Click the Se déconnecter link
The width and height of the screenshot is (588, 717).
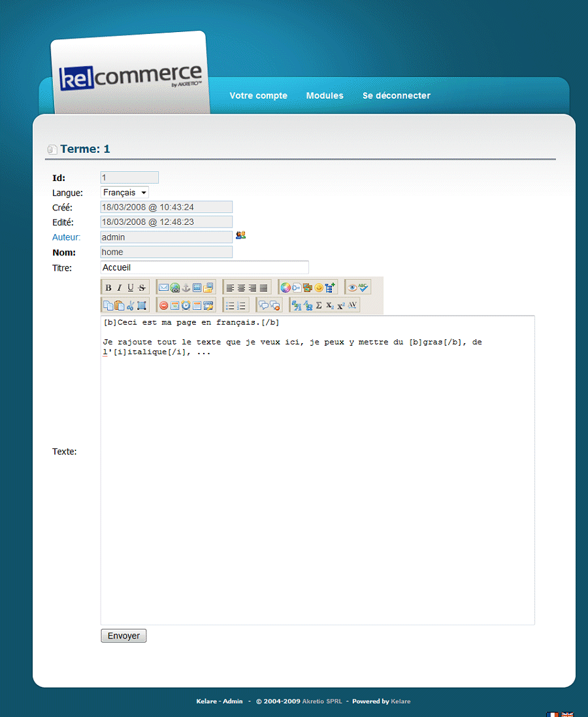[x=397, y=95]
